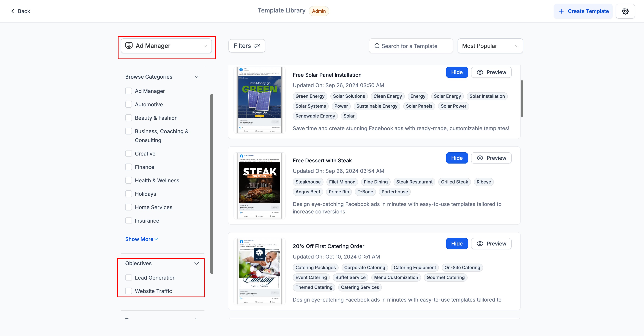Click Ad Manager dropdown monitor icon

pos(129,46)
